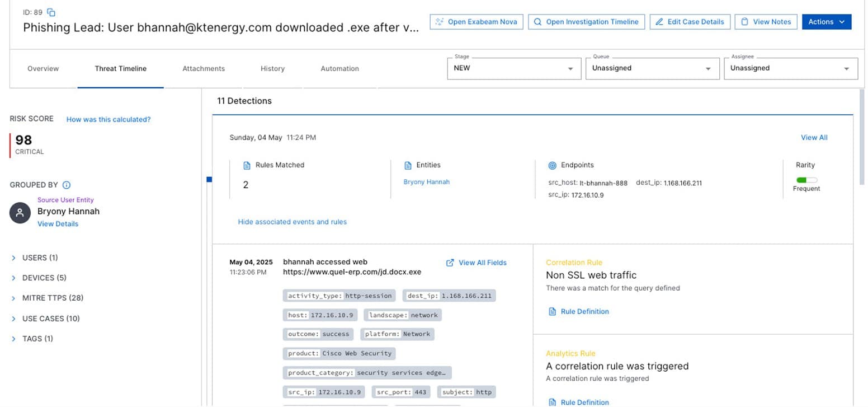Select the Threat Timeline tab
This screenshot has height=407, width=868.
(121, 69)
